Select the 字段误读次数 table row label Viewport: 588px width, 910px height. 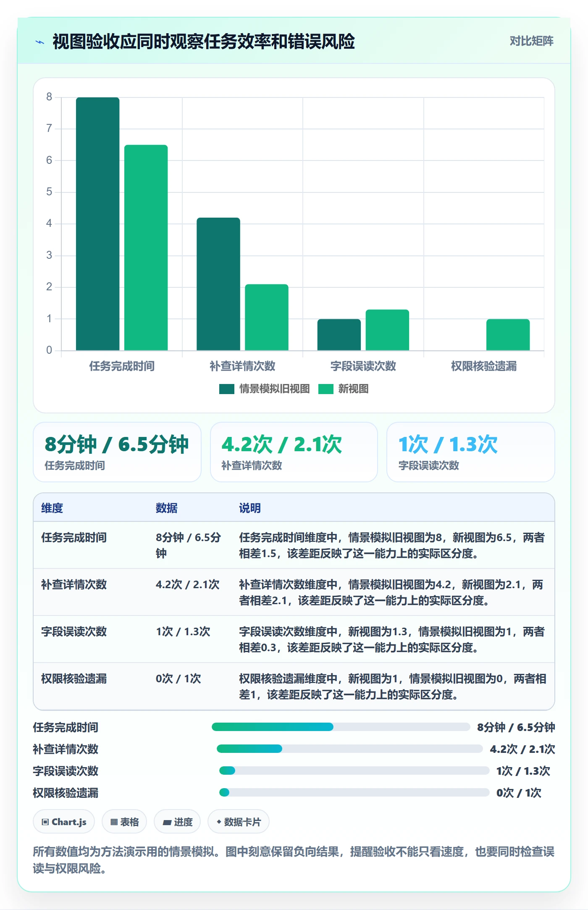click(74, 631)
